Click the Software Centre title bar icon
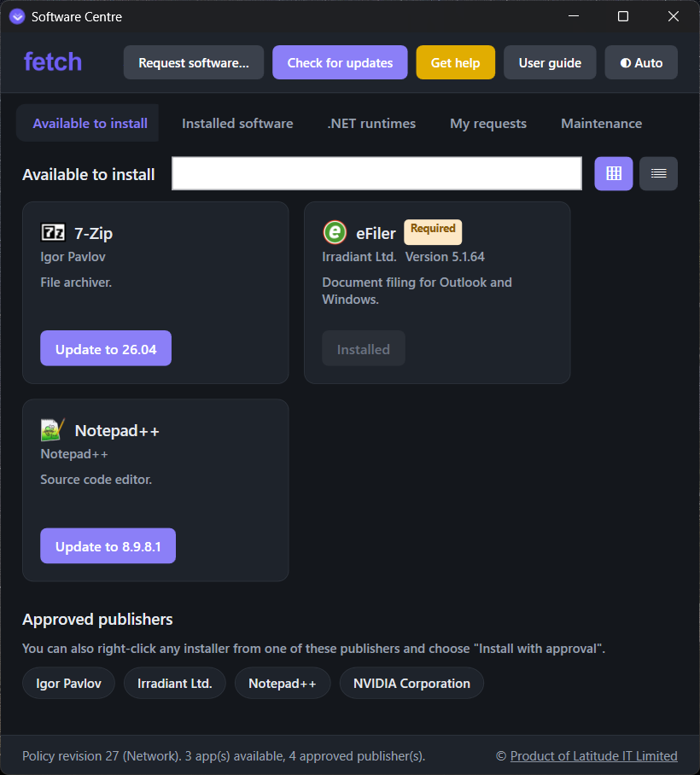Screen dimensions: 700x775 pyautogui.click(x=17, y=17)
